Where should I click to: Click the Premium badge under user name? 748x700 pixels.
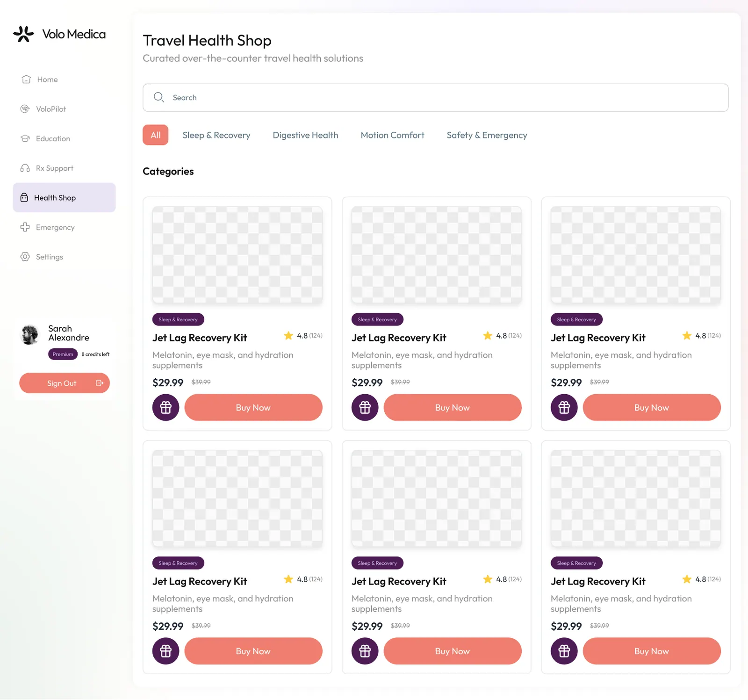click(63, 354)
